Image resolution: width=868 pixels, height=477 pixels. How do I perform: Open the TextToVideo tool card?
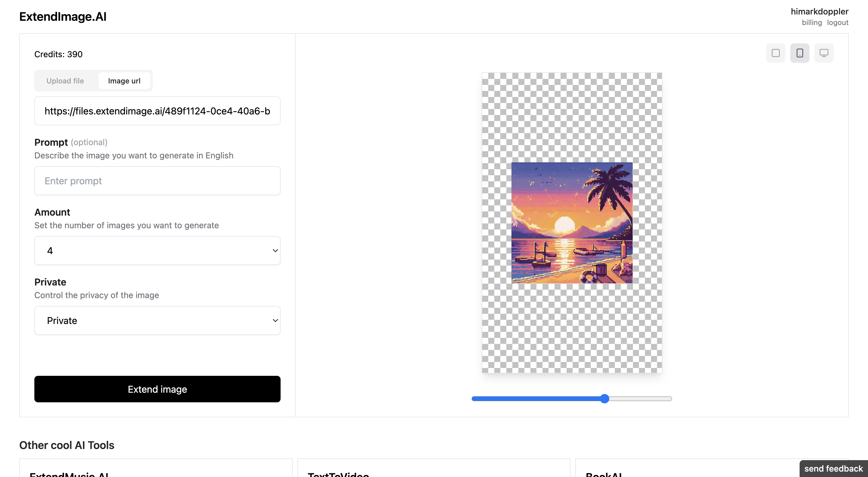click(434, 469)
